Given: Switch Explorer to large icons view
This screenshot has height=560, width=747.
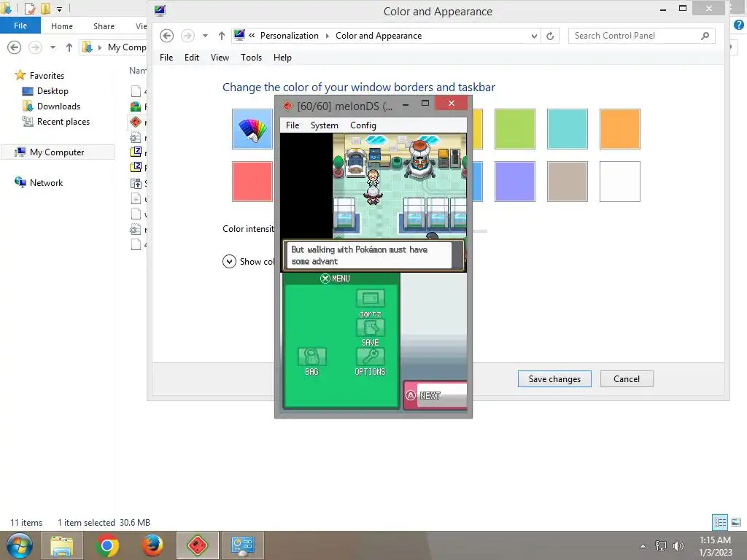Looking at the screenshot, I should click(x=736, y=522).
